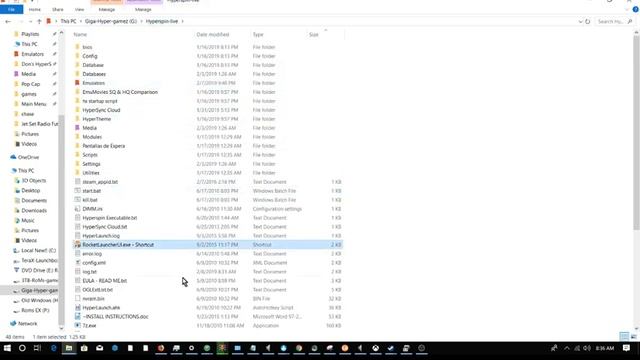Switch to large icons view button

pyautogui.click(x=633, y=337)
